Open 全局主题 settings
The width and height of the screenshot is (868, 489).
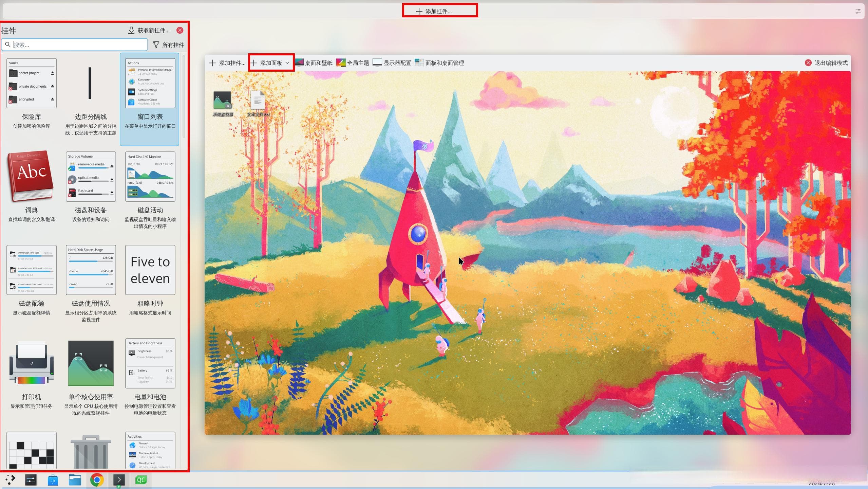353,63
